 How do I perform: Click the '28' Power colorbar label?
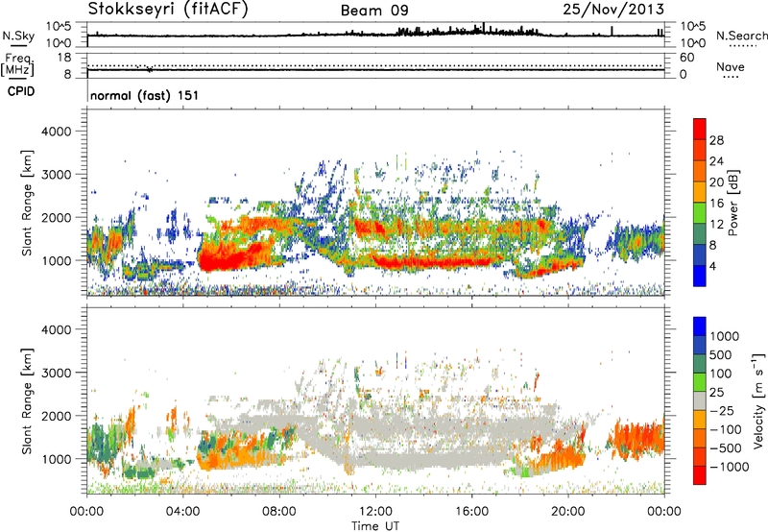click(x=716, y=140)
